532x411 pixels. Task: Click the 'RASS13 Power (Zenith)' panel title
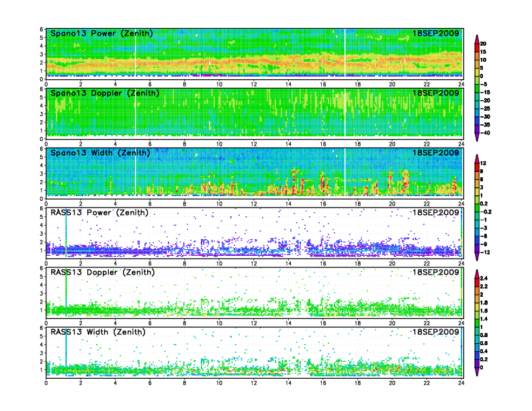point(99,213)
